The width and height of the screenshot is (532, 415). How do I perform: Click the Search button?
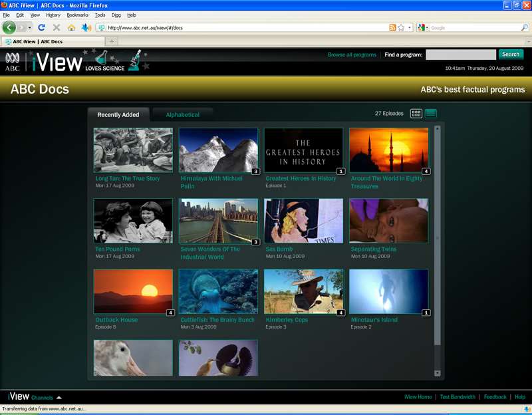511,55
